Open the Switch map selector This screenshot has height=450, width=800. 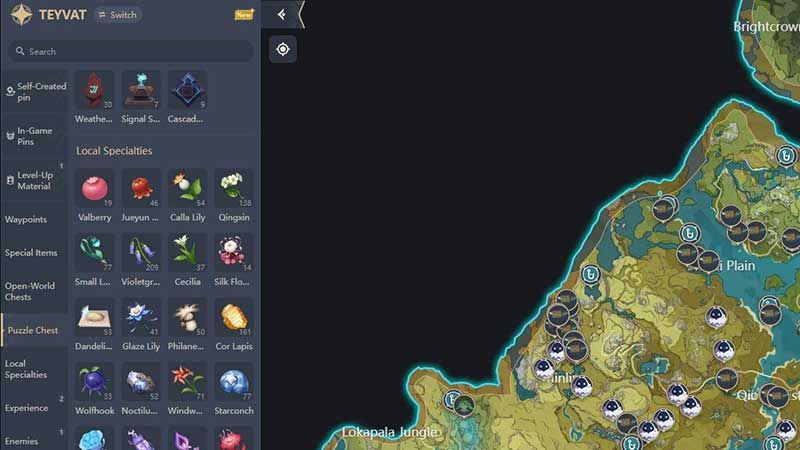coord(118,15)
